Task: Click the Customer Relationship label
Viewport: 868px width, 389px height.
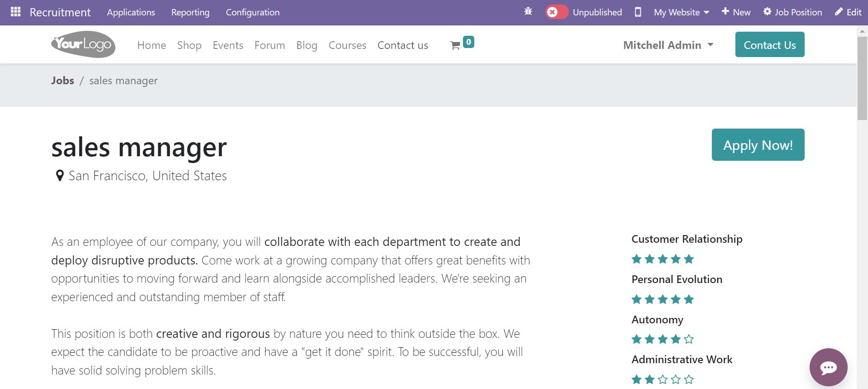Action: (x=687, y=239)
